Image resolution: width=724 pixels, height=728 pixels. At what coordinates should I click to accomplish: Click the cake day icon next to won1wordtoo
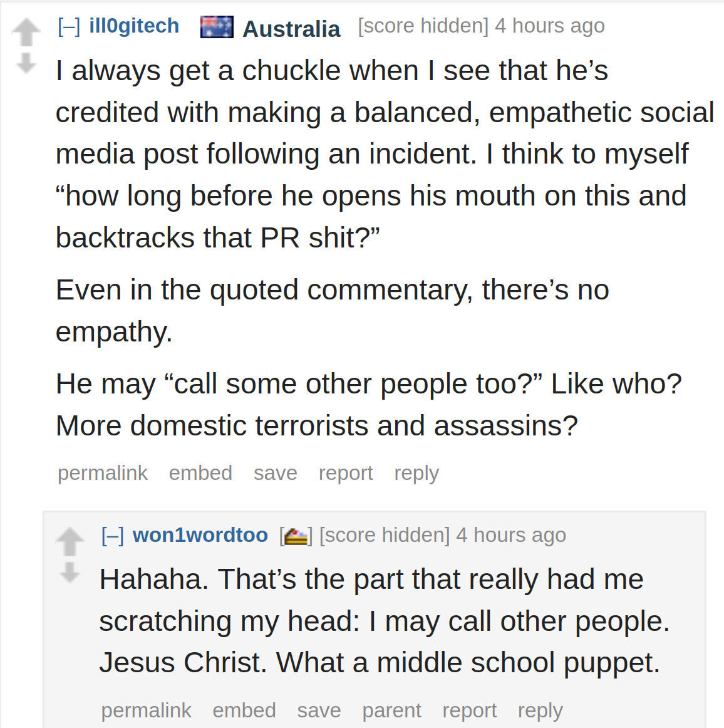296,536
